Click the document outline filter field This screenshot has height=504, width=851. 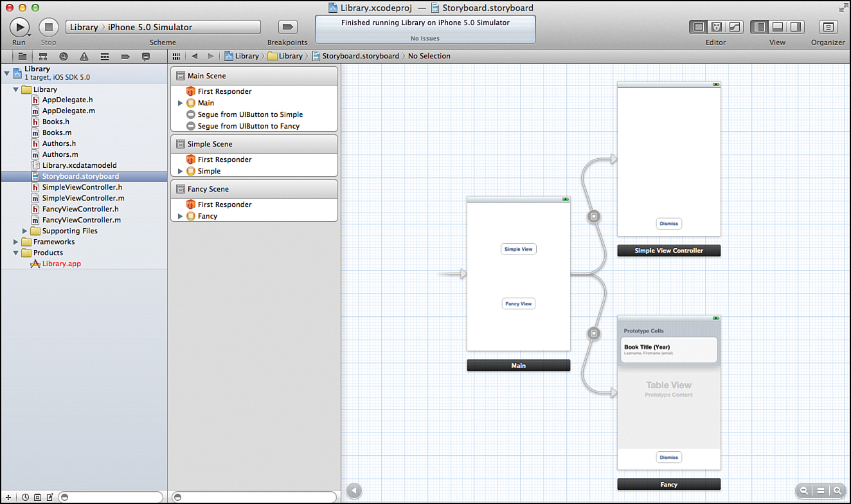[254, 498]
